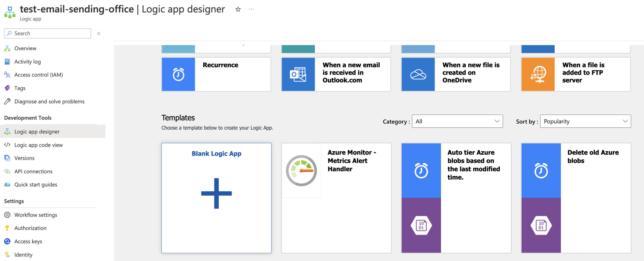Click the Versions documents icon
Screen dimensions: 644x261
[7, 158]
